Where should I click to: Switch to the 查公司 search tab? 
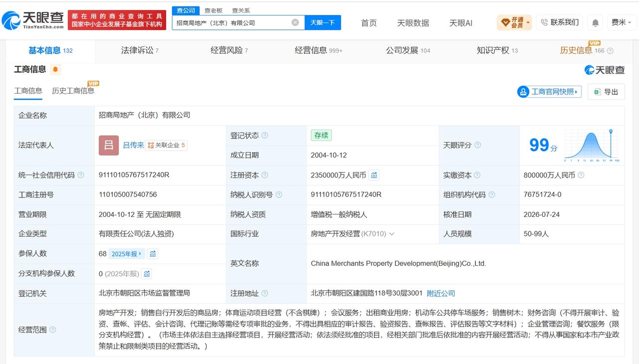[186, 10]
